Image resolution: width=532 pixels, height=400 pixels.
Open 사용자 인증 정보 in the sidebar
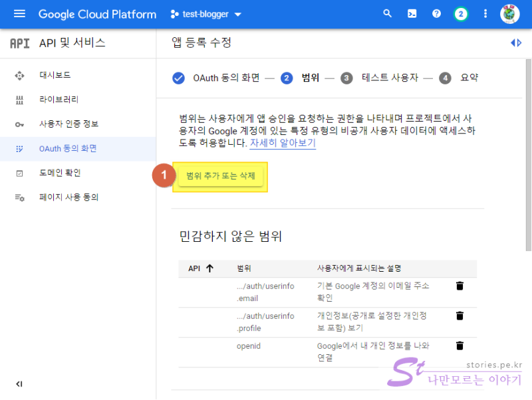point(69,124)
